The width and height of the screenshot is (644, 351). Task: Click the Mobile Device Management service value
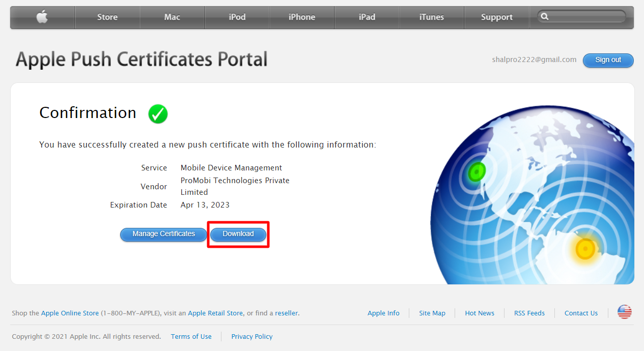(x=231, y=168)
